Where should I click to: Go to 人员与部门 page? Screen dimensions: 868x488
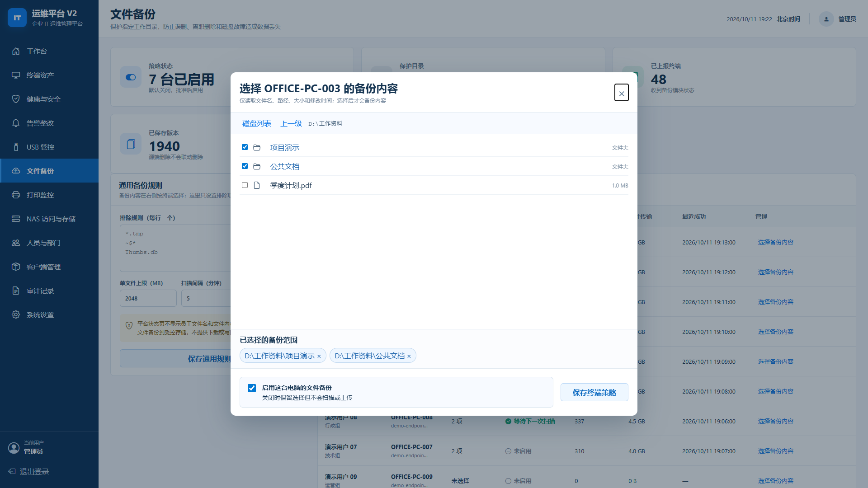[49, 243]
